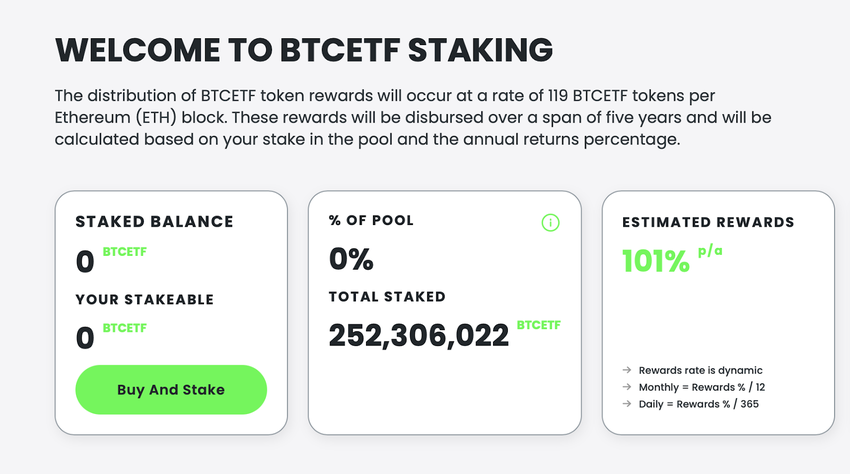The image size is (850, 474).
Task: Select the 101% estimated rewards value
Action: (x=655, y=262)
